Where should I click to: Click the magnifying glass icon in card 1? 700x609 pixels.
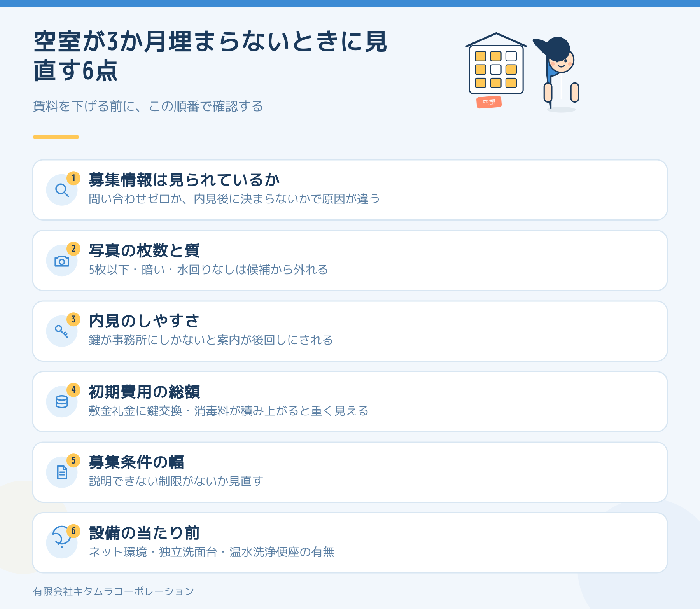(62, 190)
